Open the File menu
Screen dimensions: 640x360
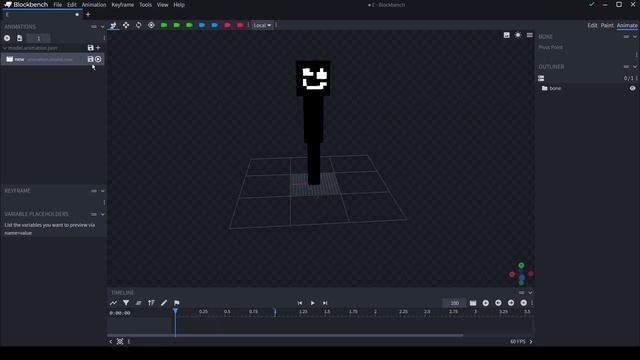[x=58, y=5]
